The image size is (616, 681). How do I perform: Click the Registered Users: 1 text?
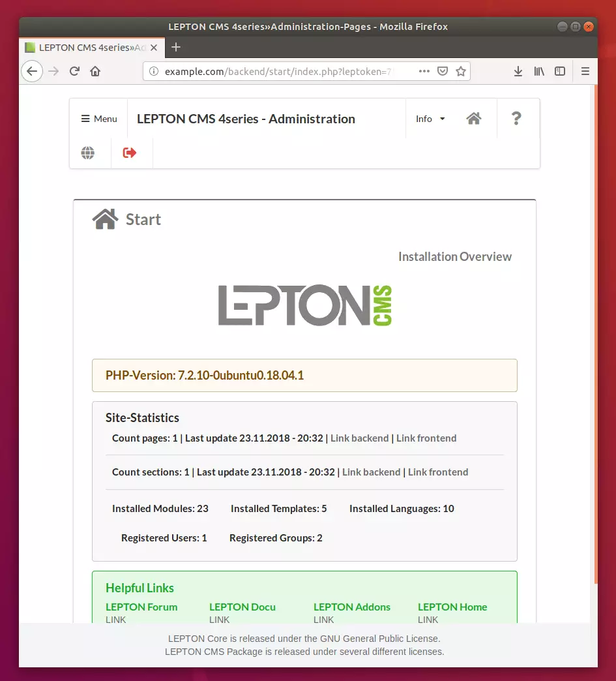point(164,538)
